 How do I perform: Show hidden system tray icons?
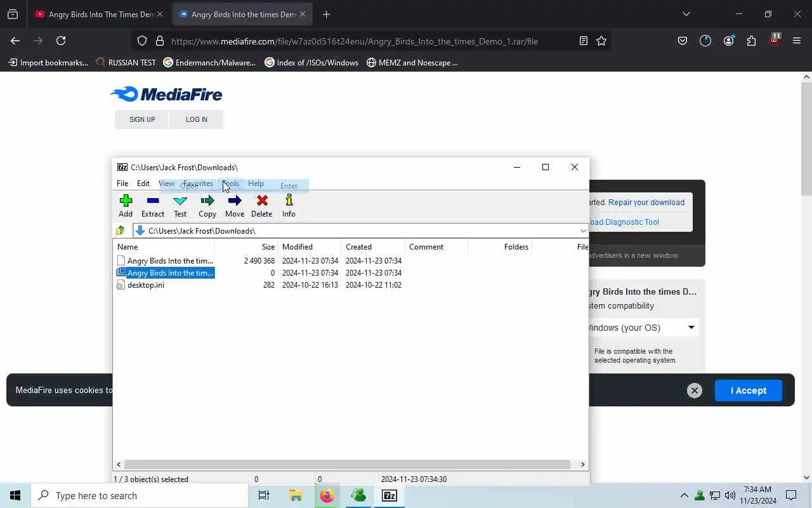684,495
